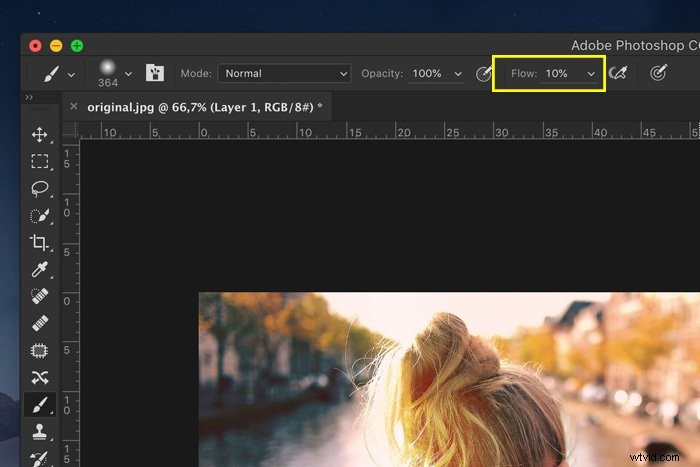This screenshot has width=700, height=467.
Task: Click the photo on the canvas
Action: click(x=449, y=379)
